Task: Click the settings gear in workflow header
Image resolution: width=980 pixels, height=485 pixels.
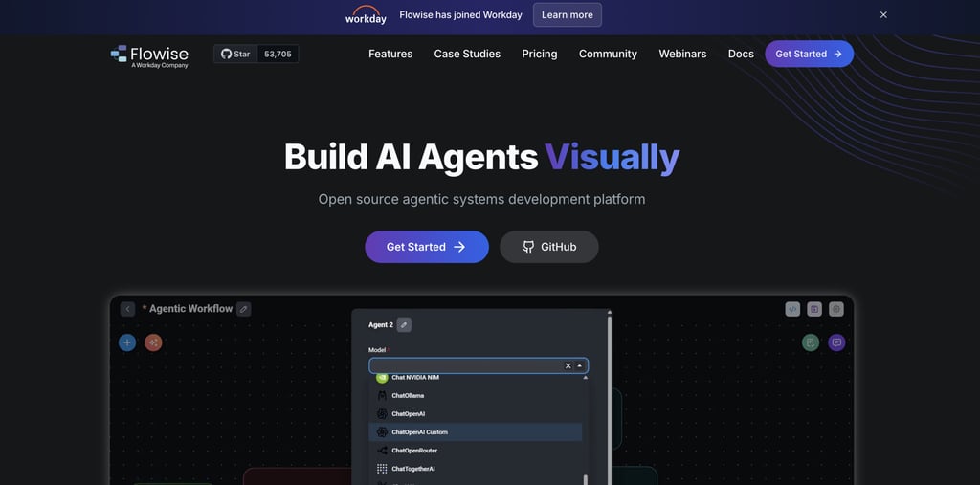Action: pyautogui.click(x=836, y=309)
